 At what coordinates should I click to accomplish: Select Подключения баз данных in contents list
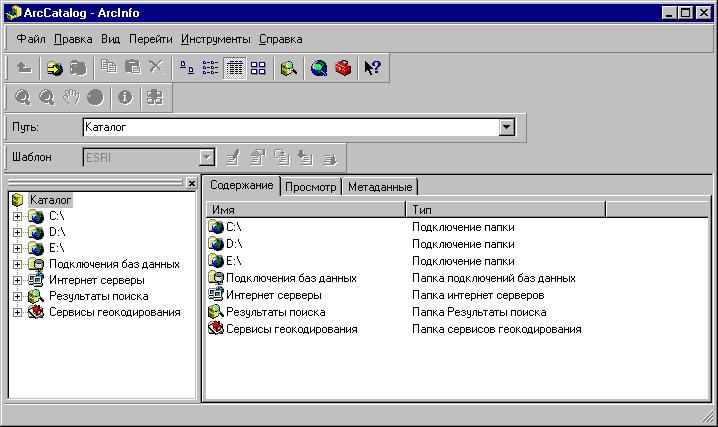tap(291, 278)
